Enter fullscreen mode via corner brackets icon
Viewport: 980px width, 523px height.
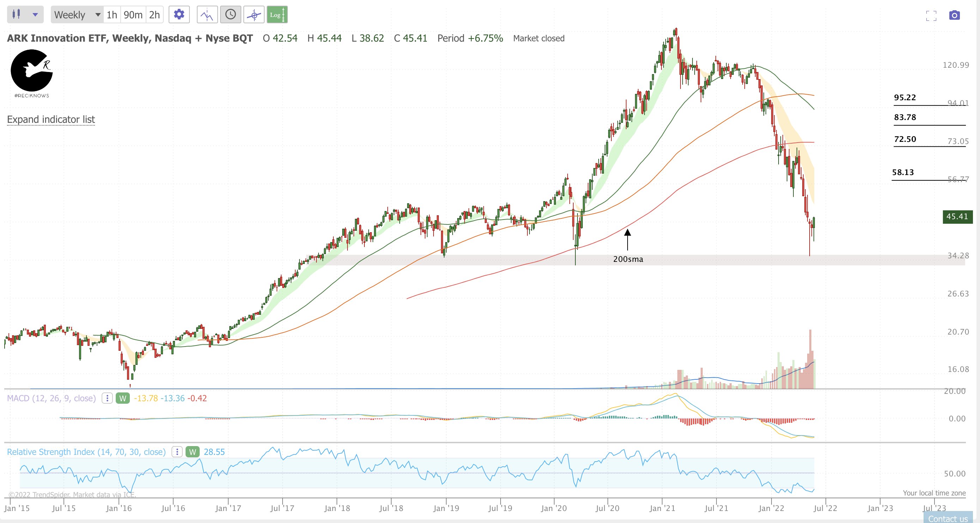931,16
